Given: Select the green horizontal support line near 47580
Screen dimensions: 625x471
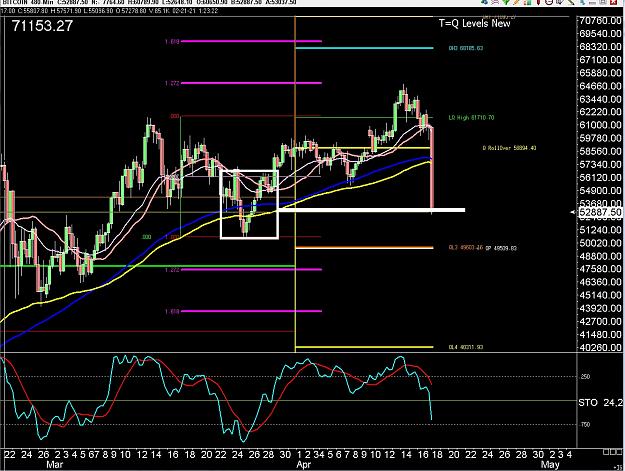Looking at the screenshot, I should (147, 266).
